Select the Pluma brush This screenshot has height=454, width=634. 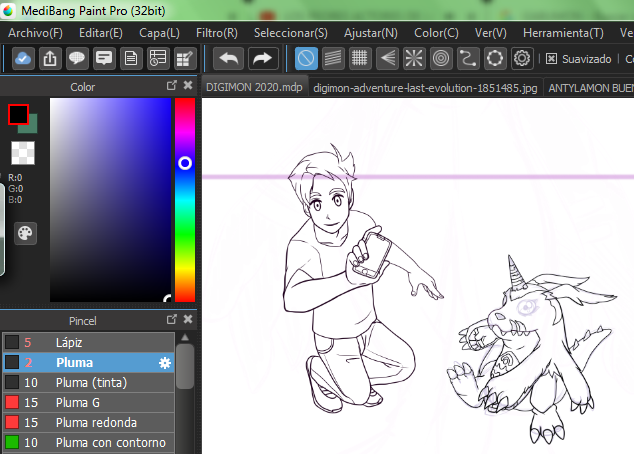tap(89, 363)
